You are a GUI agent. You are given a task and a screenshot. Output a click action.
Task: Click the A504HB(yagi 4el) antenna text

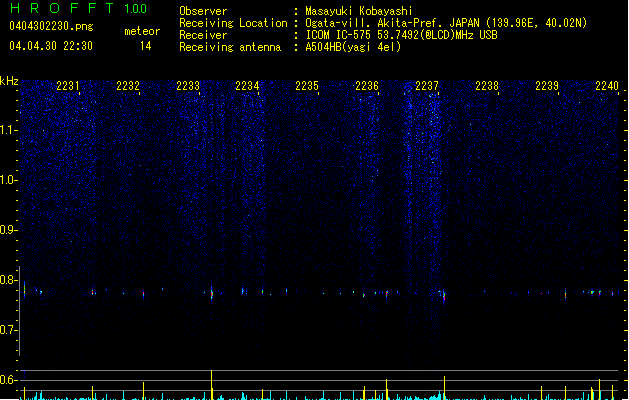tap(353, 47)
